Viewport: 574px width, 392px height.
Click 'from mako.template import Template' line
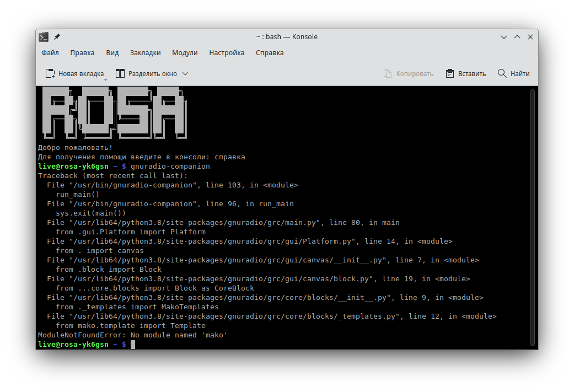pos(131,326)
